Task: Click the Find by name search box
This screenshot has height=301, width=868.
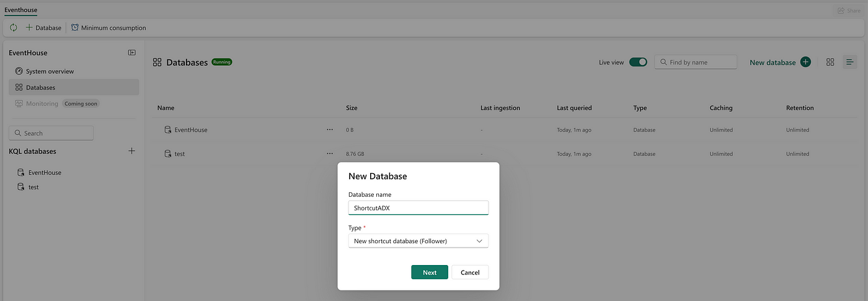Action: tap(696, 62)
